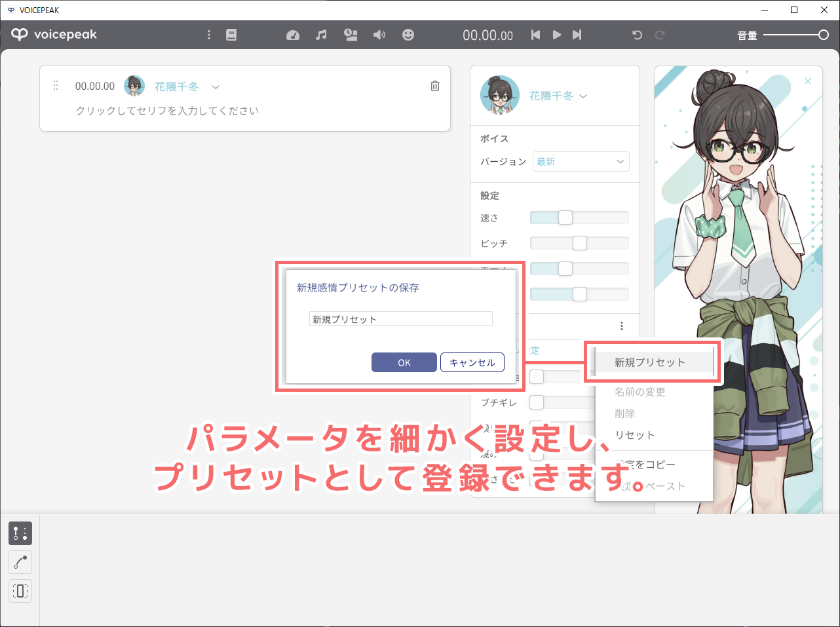Skip to the previous block
This screenshot has height=627, width=840.
tap(536, 35)
